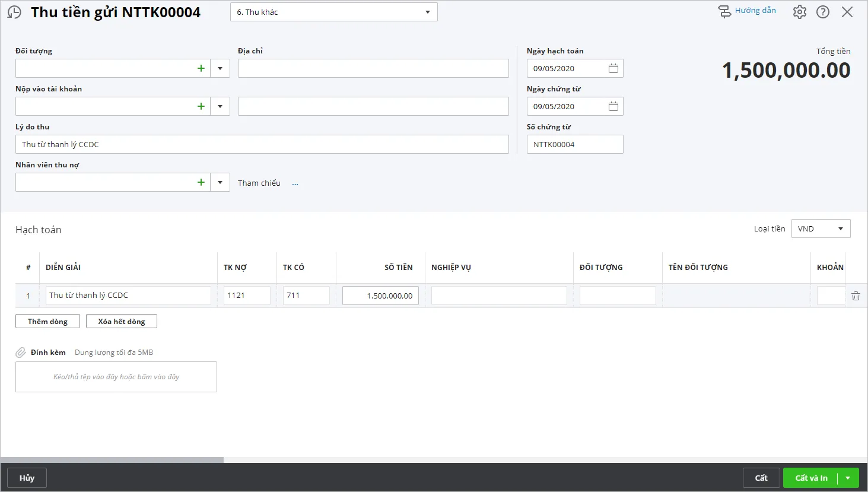The height and width of the screenshot is (492, 868).
Task: Add new Đối tượng with plus icon
Action: tap(201, 68)
